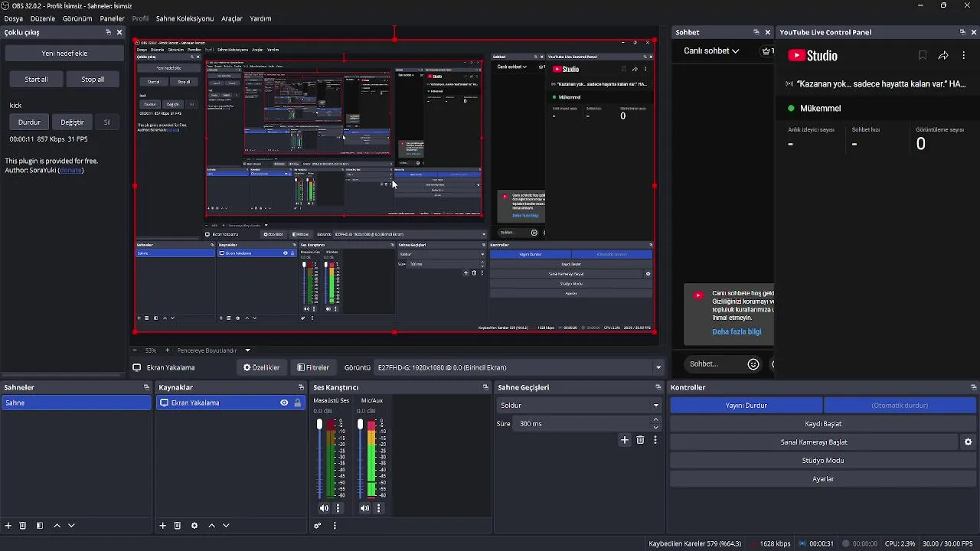
Task: Click the share arrow icon in the YouTube Studio panel
Action: pyautogui.click(x=943, y=55)
